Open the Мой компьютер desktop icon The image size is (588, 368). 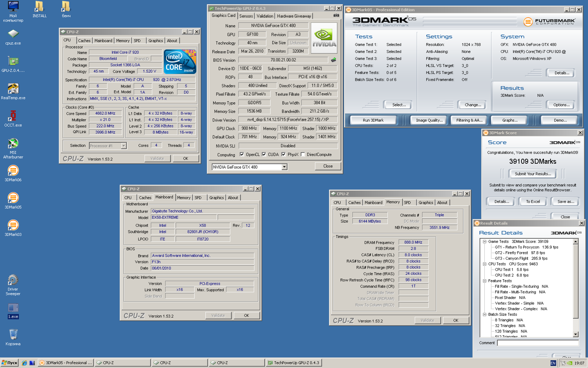tap(13, 11)
